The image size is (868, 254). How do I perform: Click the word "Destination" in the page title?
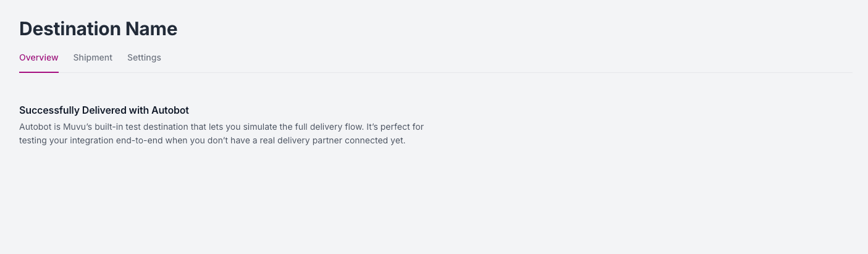click(70, 29)
